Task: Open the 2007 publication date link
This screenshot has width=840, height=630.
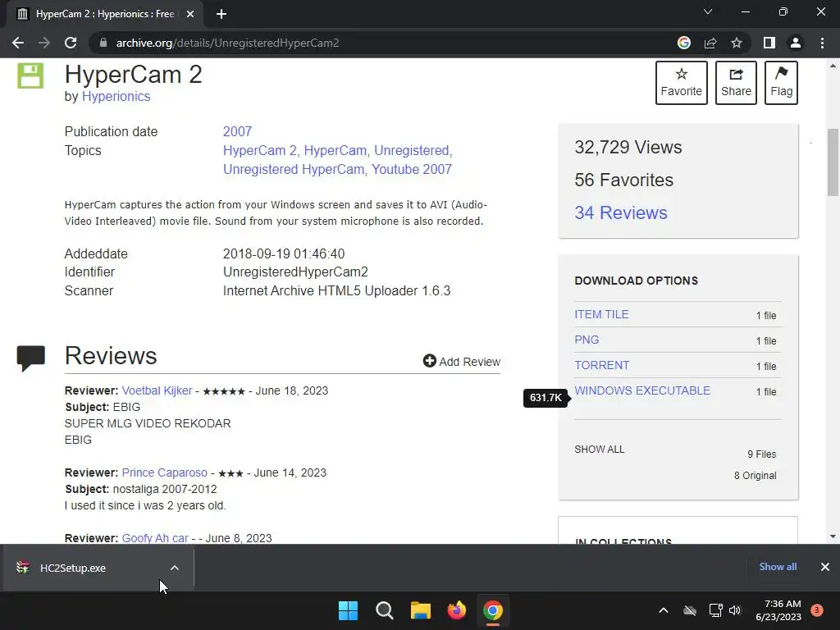Action: click(237, 132)
